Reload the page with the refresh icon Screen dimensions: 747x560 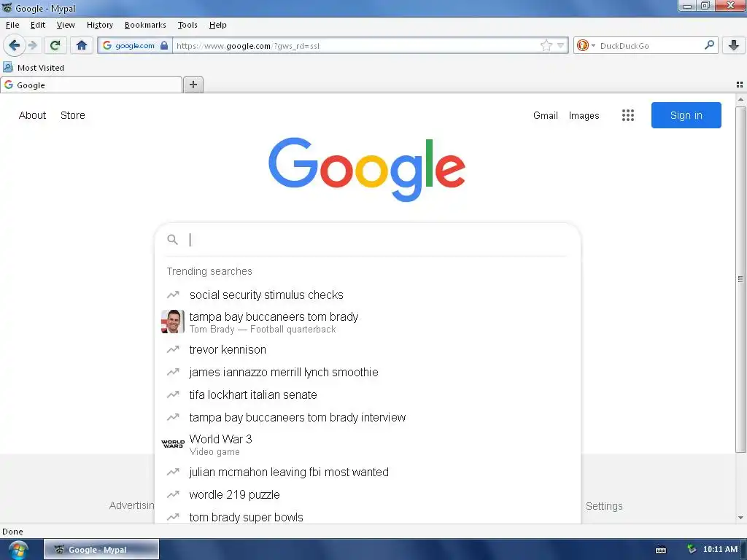tap(55, 46)
